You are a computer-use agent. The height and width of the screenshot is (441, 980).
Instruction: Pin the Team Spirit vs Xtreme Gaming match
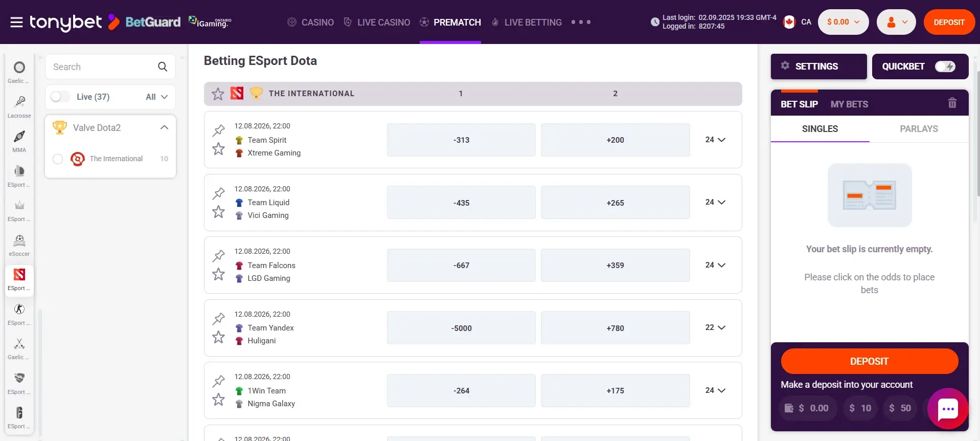[x=219, y=130]
